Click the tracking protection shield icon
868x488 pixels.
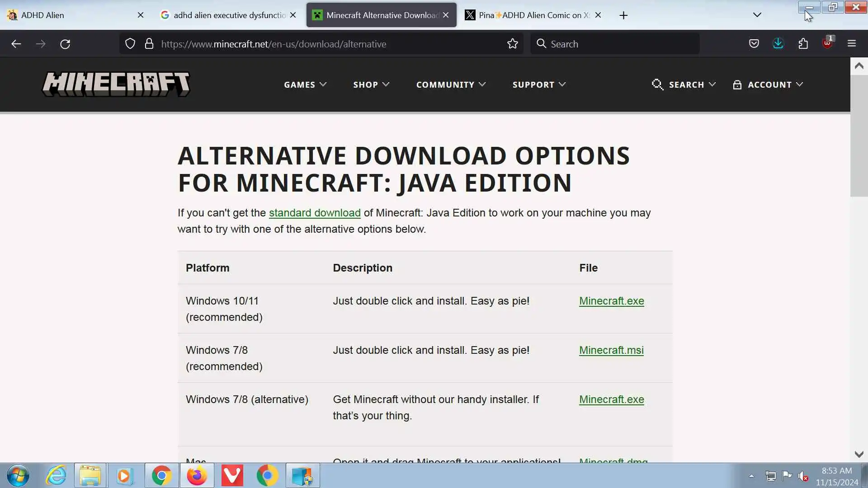click(x=130, y=44)
